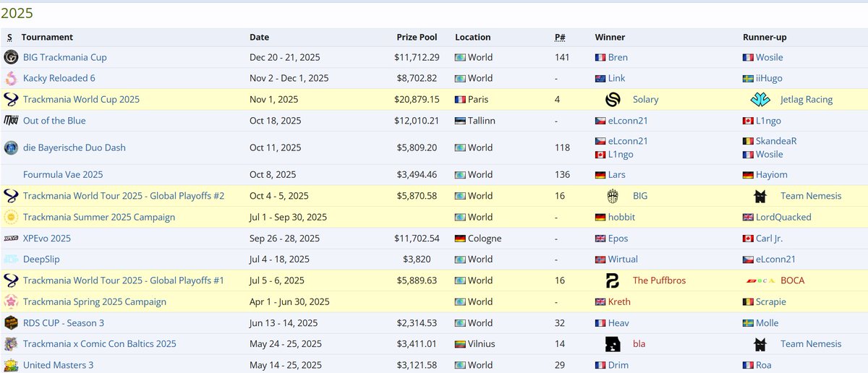Open Solary team page
Screen dimensions: 868x373
click(x=645, y=99)
